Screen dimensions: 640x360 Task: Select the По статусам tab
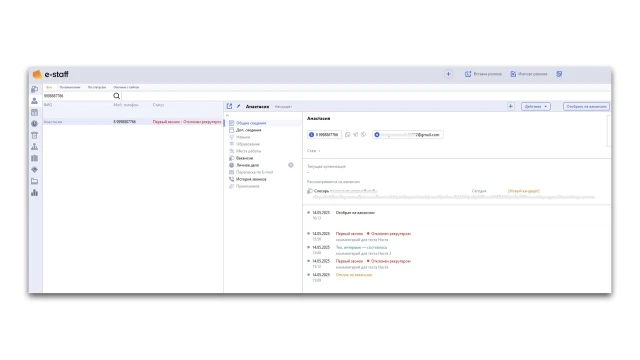(x=97, y=87)
